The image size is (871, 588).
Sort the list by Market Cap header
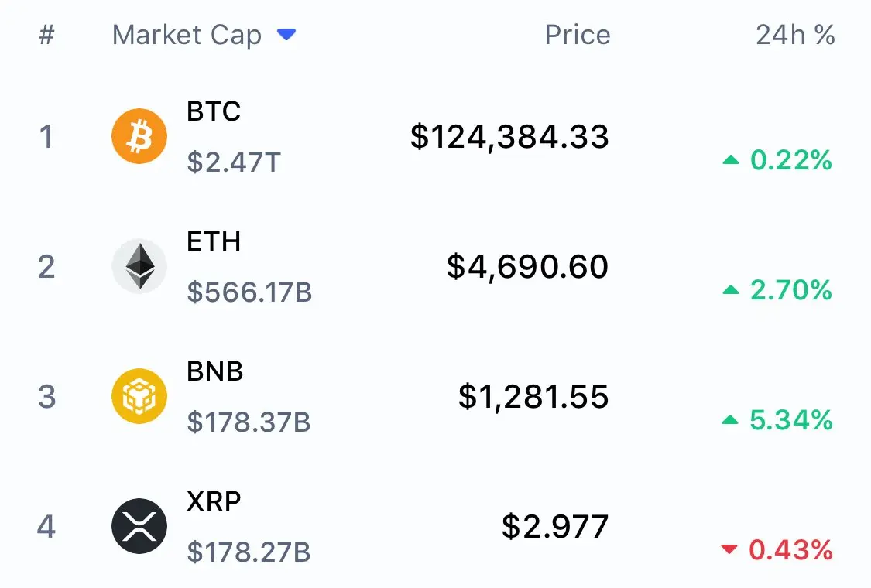[x=187, y=35]
